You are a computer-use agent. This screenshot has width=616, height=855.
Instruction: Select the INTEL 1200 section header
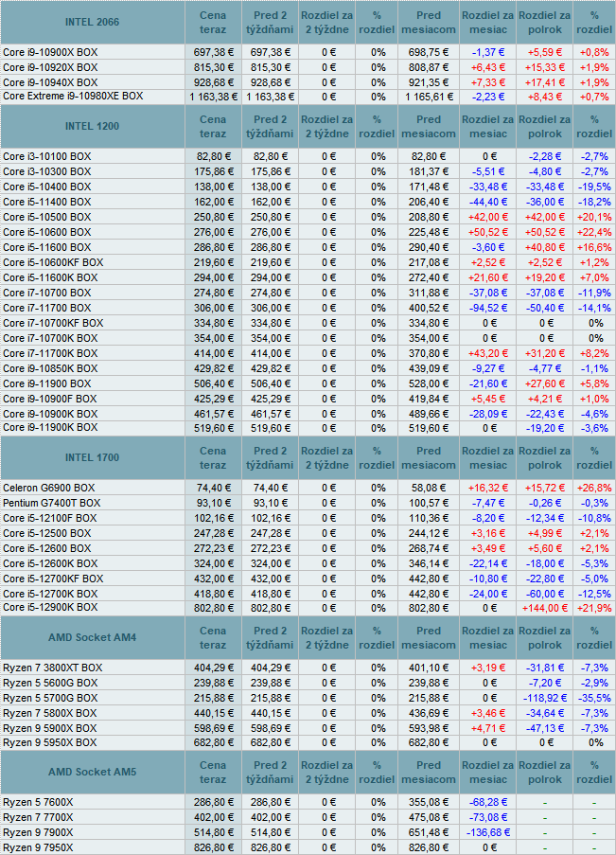[x=92, y=126]
